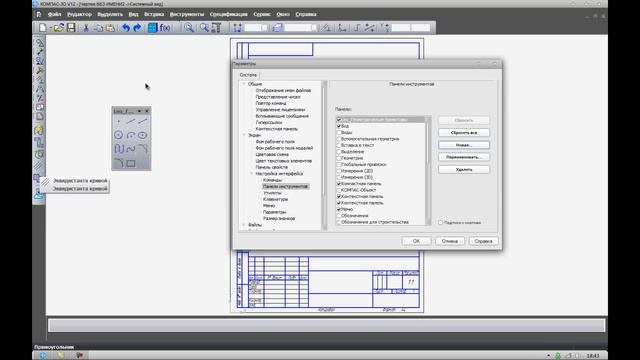Select the Spline curve tool in the floating panel
This screenshot has width=640, height=360.
(x=131, y=149)
